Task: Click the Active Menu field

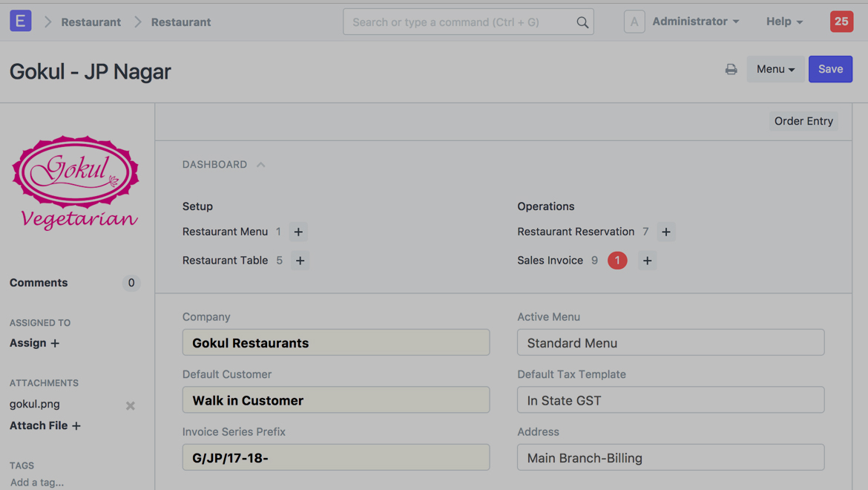Action: pyautogui.click(x=670, y=343)
